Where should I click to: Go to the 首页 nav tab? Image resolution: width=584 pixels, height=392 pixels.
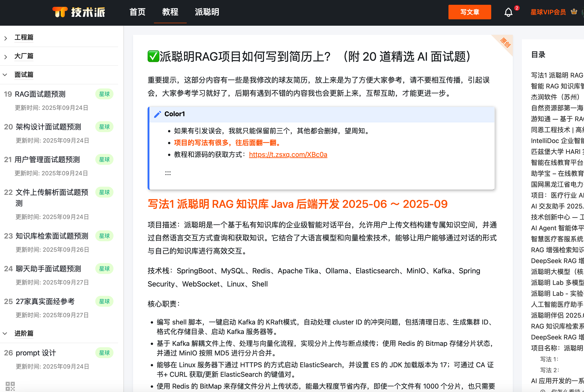137,12
